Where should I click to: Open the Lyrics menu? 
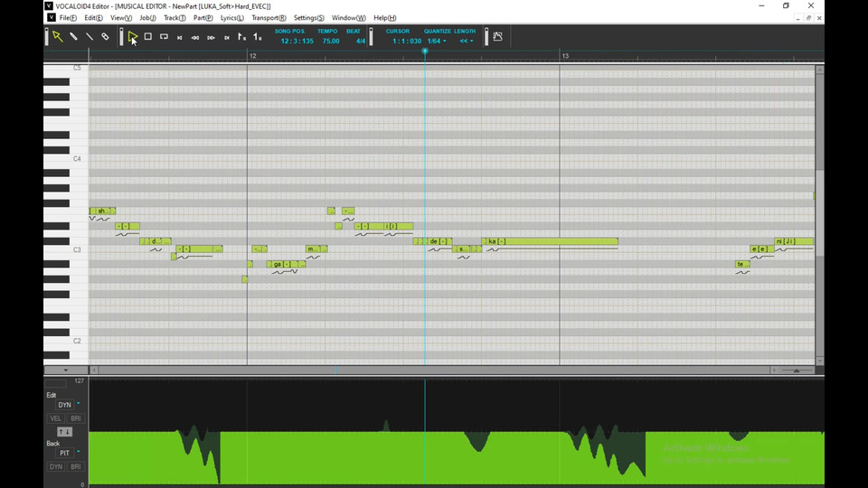232,18
